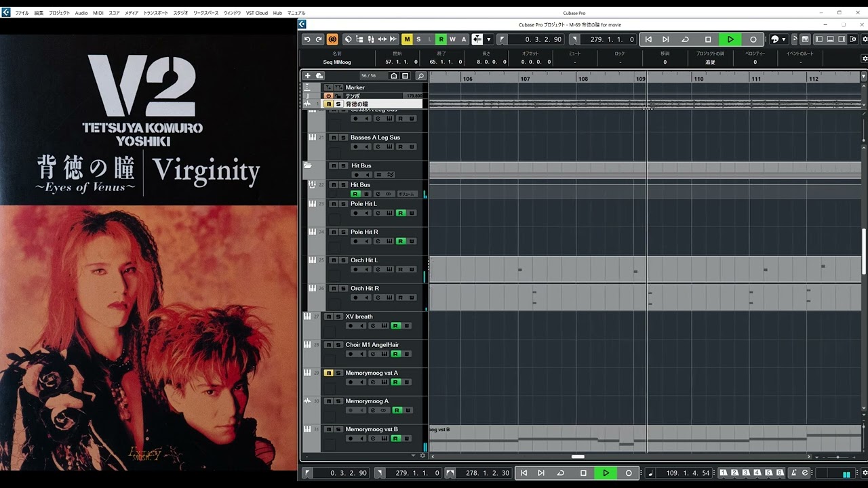Viewport: 868px width, 488px height.
Task: Go to next marker in top toolbar
Action: tap(665, 39)
